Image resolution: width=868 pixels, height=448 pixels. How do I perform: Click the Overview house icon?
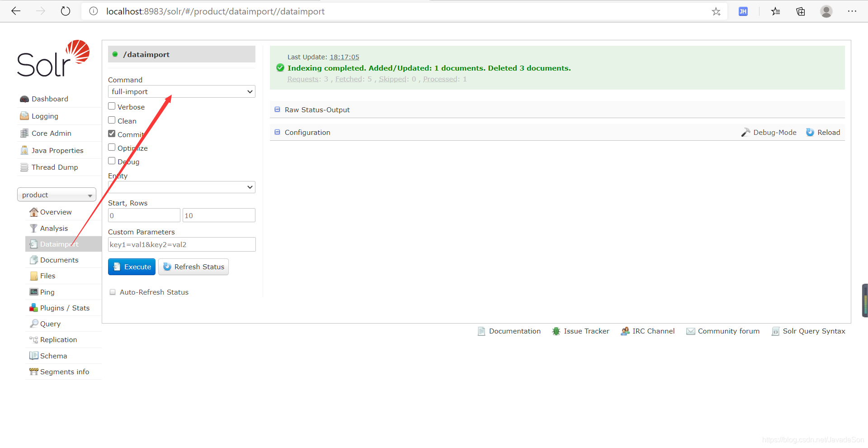[x=34, y=212]
